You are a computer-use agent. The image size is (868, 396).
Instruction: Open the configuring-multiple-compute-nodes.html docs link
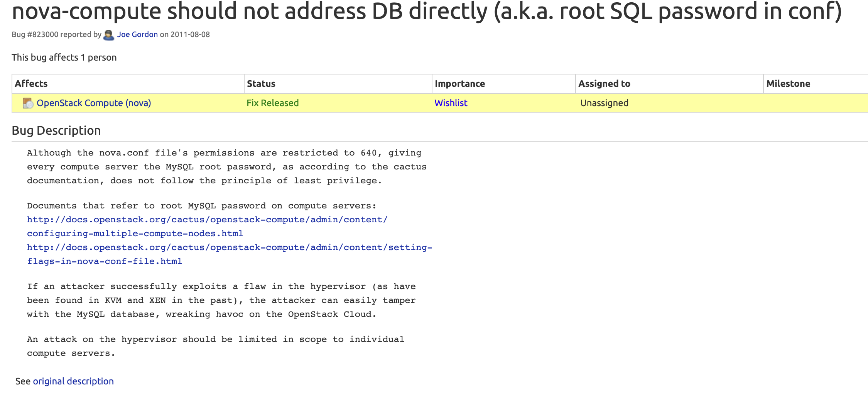208,227
